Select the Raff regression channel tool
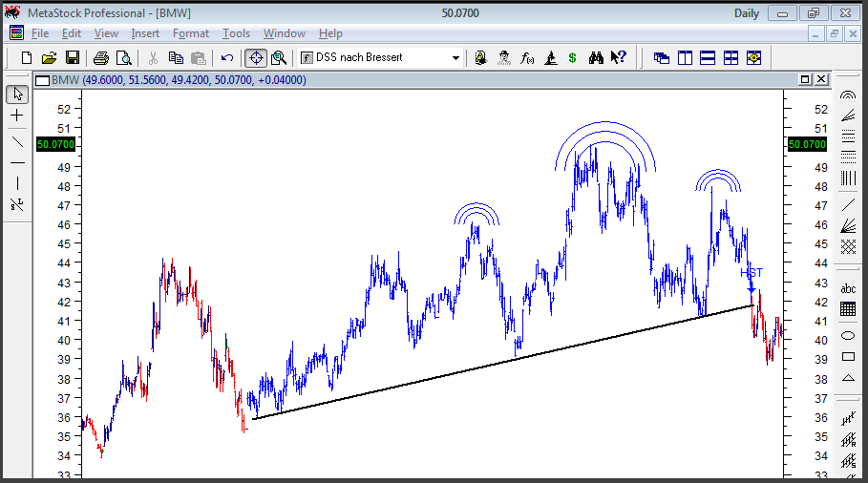868x483 pixels. [848, 440]
